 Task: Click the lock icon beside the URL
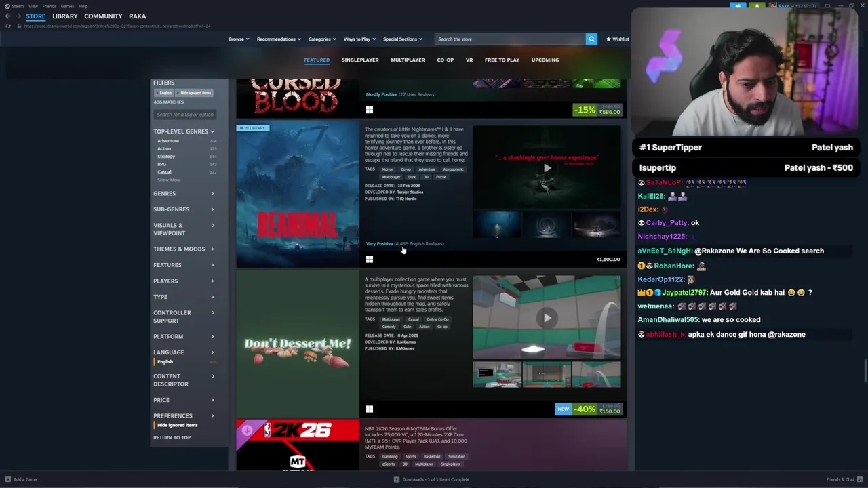click(x=19, y=26)
